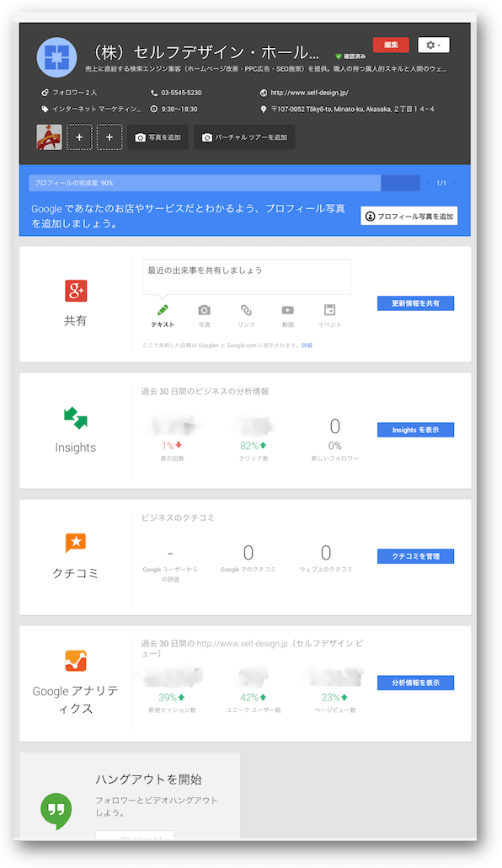Select the 動画 video icon
Screen dimensions: 502x868
point(288,310)
